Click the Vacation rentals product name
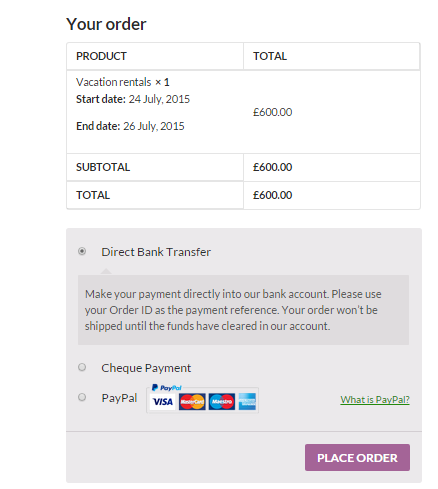 tap(114, 82)
